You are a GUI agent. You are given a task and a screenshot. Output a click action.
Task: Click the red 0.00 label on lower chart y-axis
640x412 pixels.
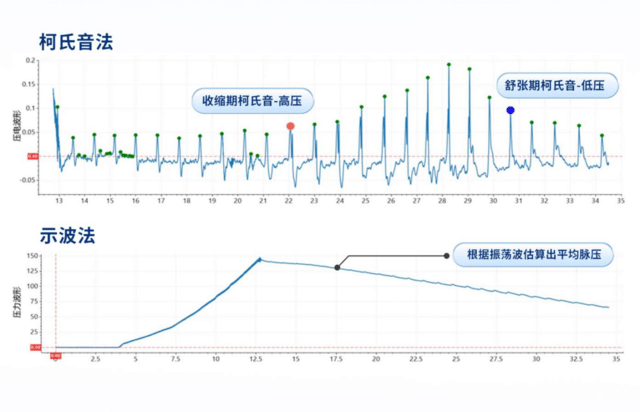36,347
